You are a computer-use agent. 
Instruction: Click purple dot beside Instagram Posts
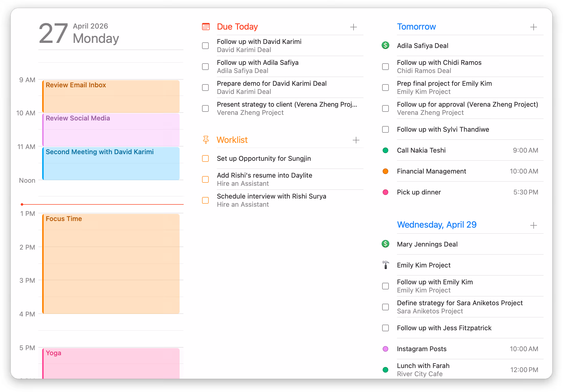[385, 349]
